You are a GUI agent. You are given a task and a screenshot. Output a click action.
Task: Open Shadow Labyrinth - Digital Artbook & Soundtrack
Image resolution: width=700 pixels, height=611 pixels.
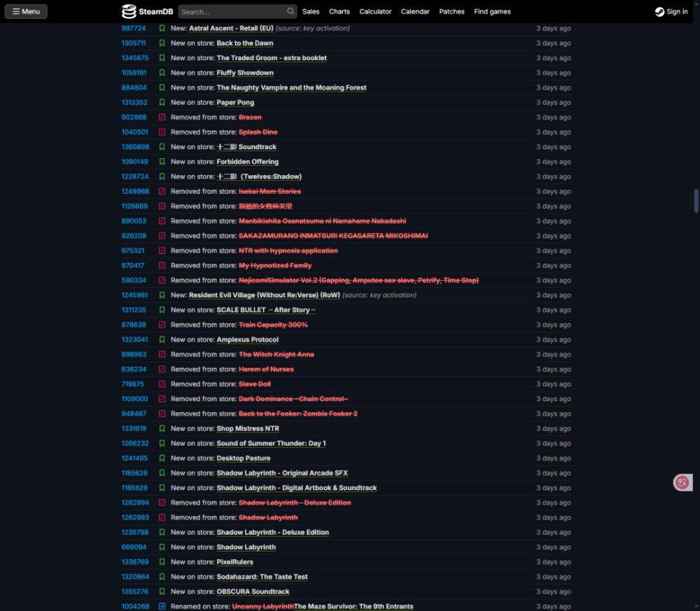point(296,488)
